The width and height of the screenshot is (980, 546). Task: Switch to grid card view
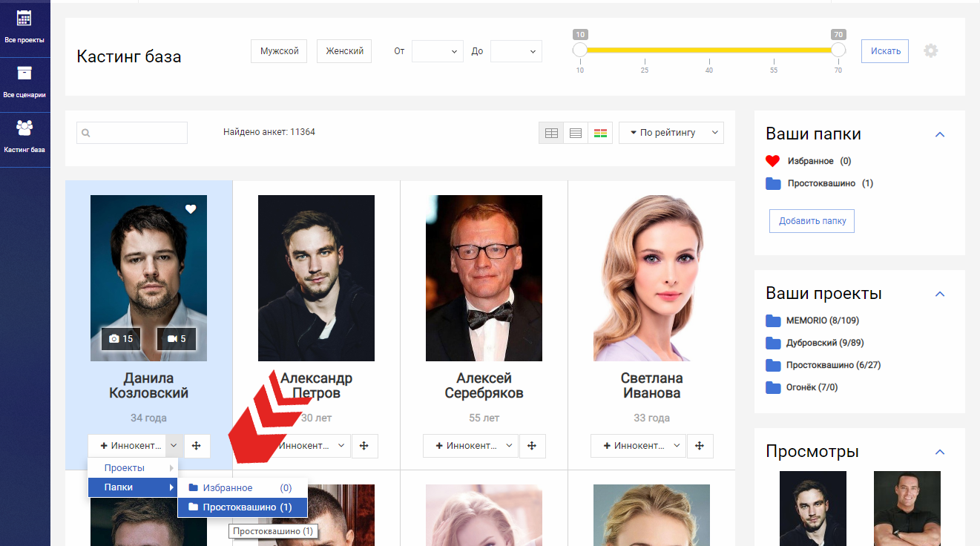[551, 133]
